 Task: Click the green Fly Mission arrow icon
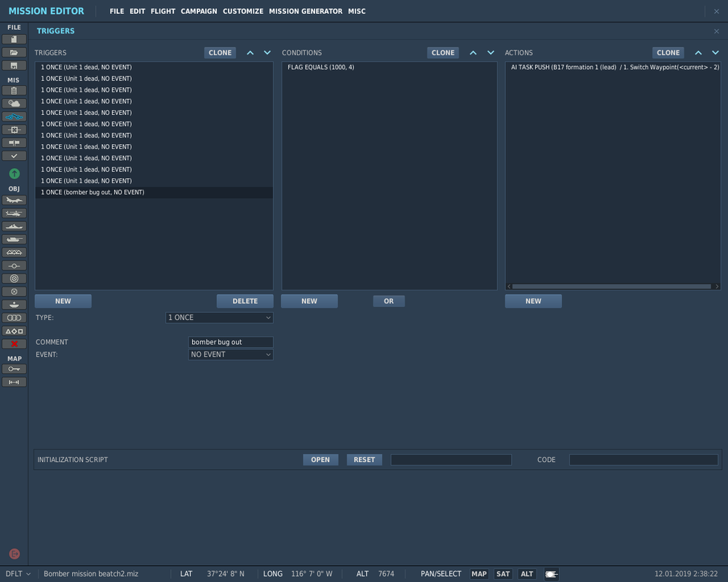pos(14,174)
